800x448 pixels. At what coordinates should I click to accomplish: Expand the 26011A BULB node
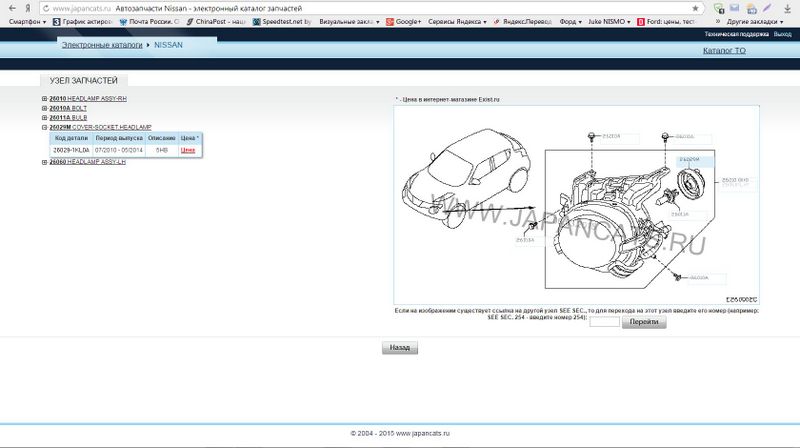[x=44, y=117]
